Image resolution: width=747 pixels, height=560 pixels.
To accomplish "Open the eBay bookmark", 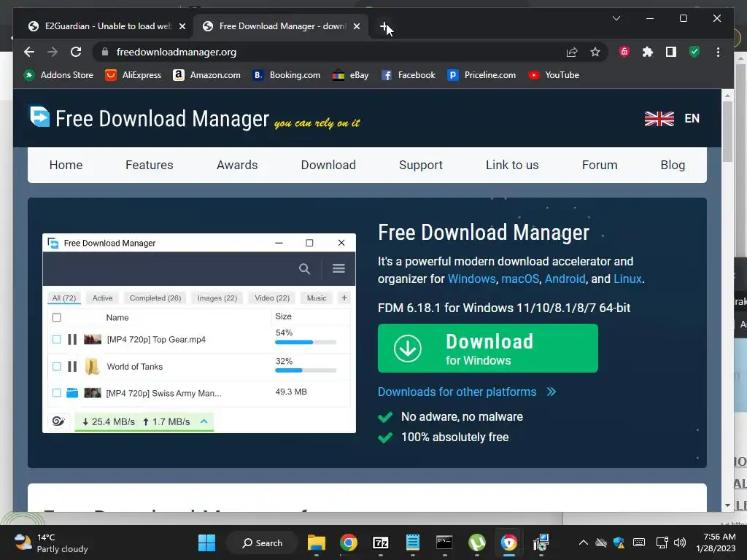I will 351,75.
